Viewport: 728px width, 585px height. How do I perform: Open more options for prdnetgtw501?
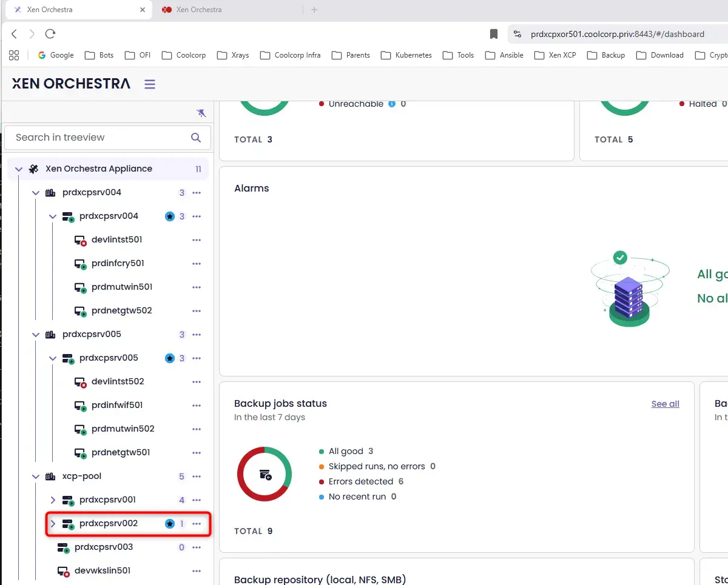[197, 453]
